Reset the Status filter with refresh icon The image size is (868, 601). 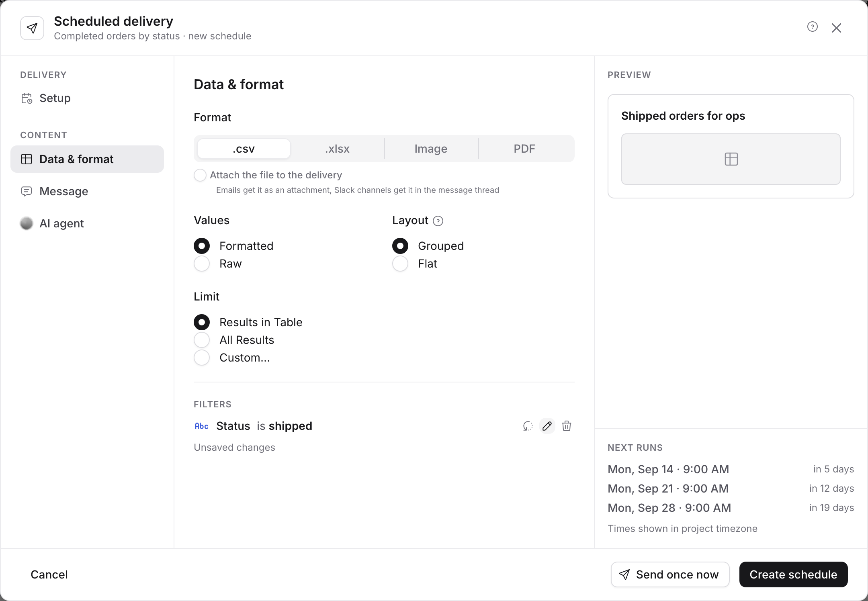tap(528, 426)
